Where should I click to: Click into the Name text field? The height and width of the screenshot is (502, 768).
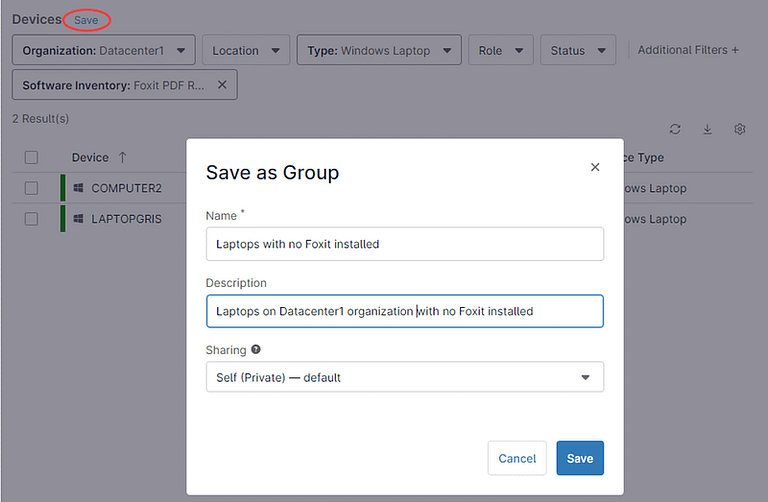pos(404,243)
